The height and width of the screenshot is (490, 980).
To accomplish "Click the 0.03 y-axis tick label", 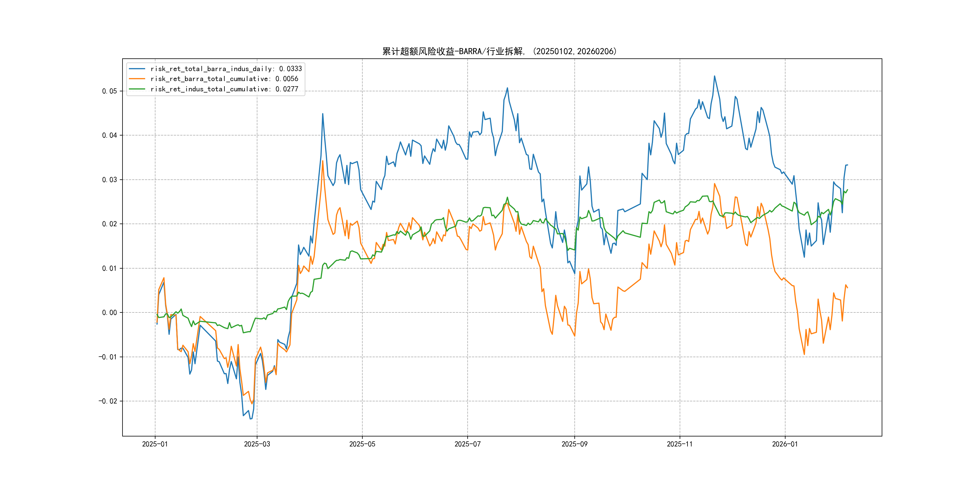I will (x=109, y=180).
